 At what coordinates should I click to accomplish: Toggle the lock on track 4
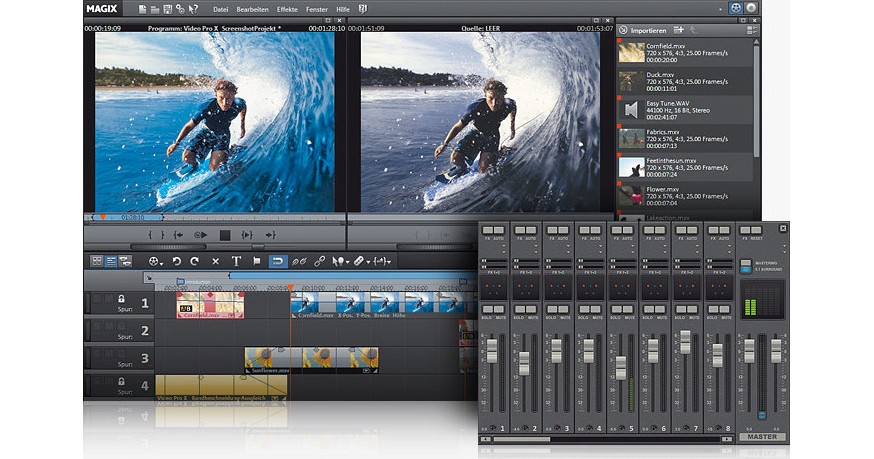[121, 381]
